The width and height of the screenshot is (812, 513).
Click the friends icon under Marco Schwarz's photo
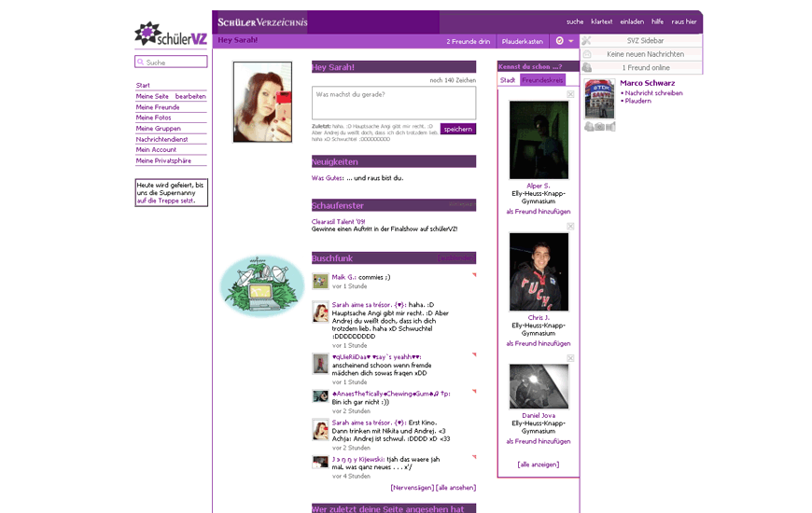[589, 126]
